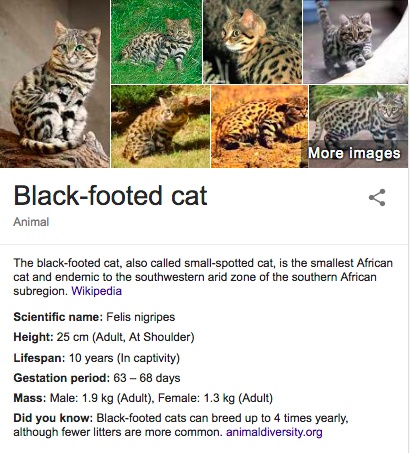Click the Animal category subtitle

[x=31, y=222]
